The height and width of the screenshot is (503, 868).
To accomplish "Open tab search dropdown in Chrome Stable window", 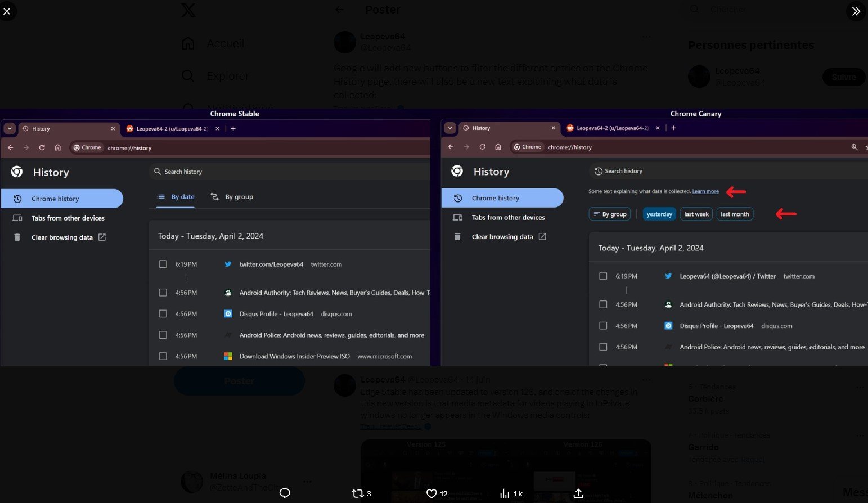I will [x=10, y=129].
